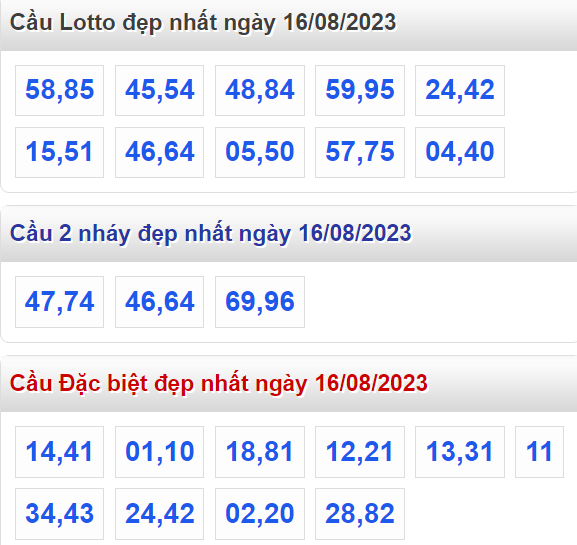Click the 15,51 number pair

point(59,152)
